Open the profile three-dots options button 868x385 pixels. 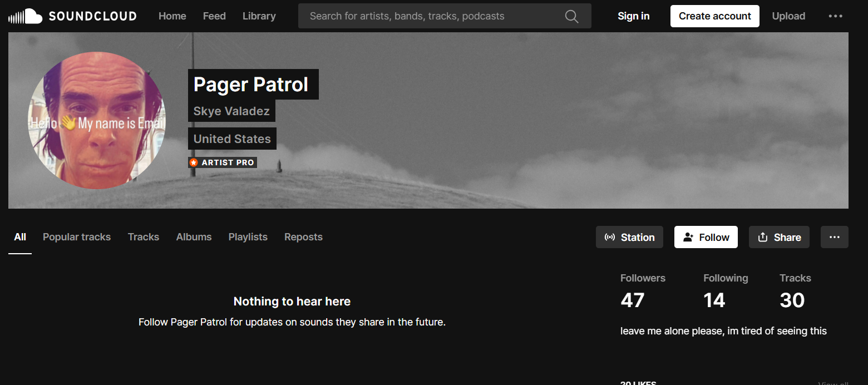pos(834,237)
